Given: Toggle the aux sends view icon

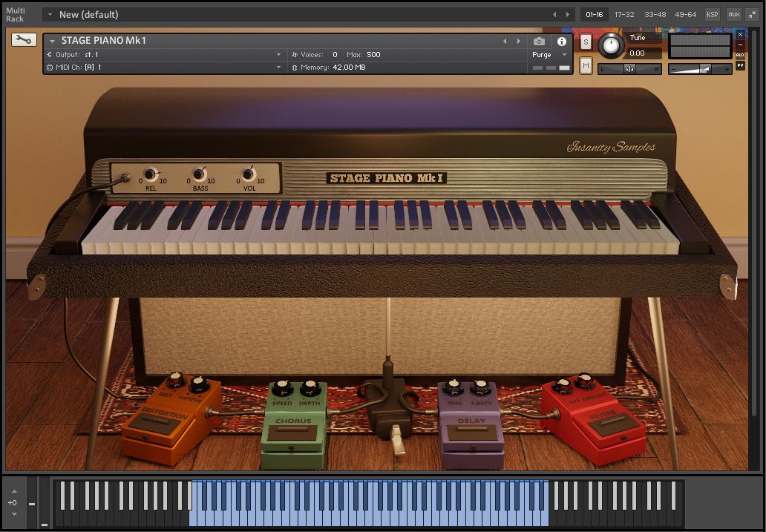Looking at the screenshot, I should (733, 14).
